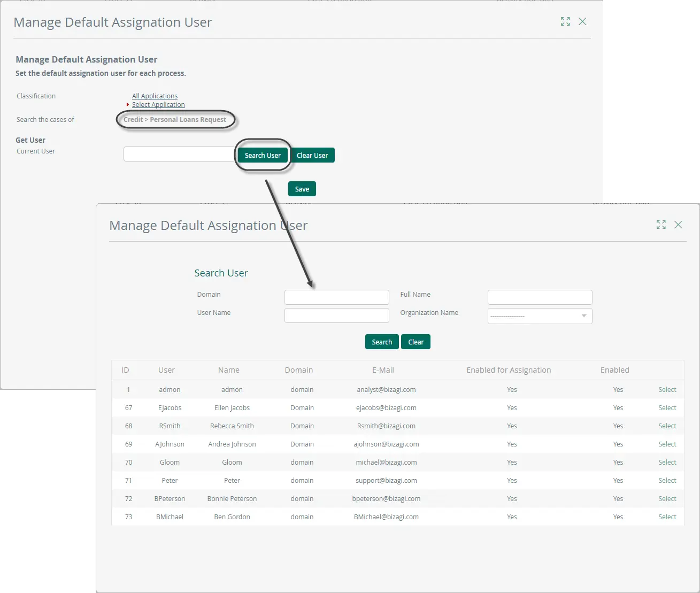Click the email ejacobs@bizagi.com
Viewport: 700px width, 593px height.
(x=386, y=408)
